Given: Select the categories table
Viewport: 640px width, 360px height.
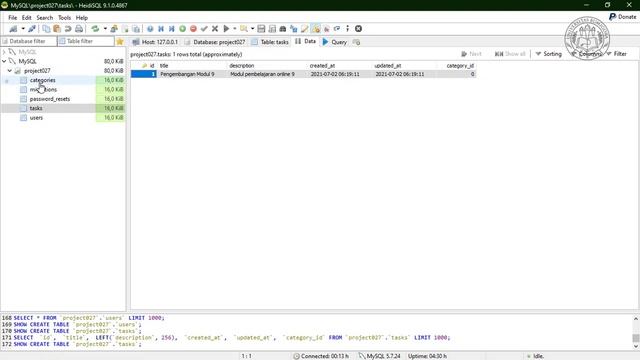Looking at the screenshot, I should click(42, 80).
